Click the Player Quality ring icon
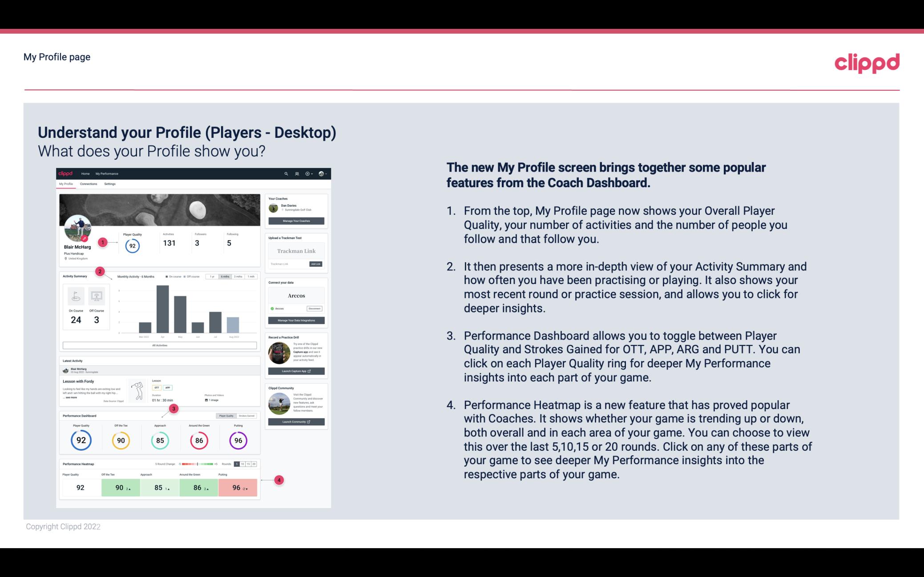The width and height of the screenshot is (924, 577). coord(81,439)
